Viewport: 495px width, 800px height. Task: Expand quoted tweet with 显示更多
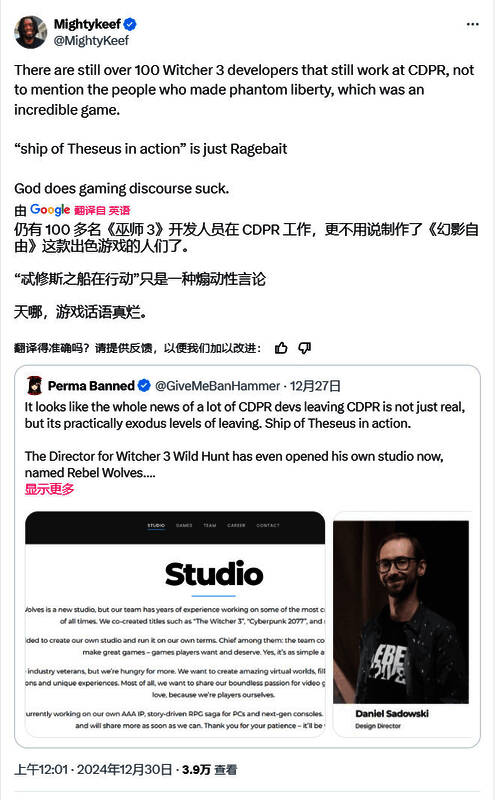click(49, 489)
